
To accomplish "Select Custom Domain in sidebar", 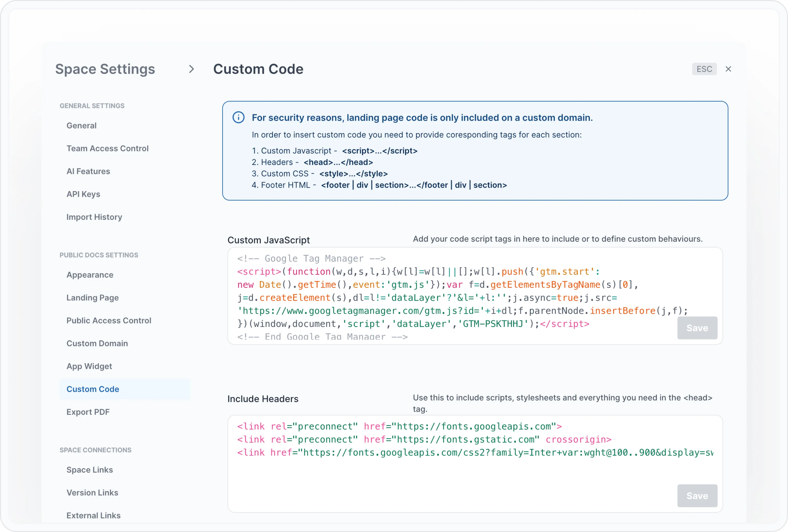I will (x=97, y=344).
